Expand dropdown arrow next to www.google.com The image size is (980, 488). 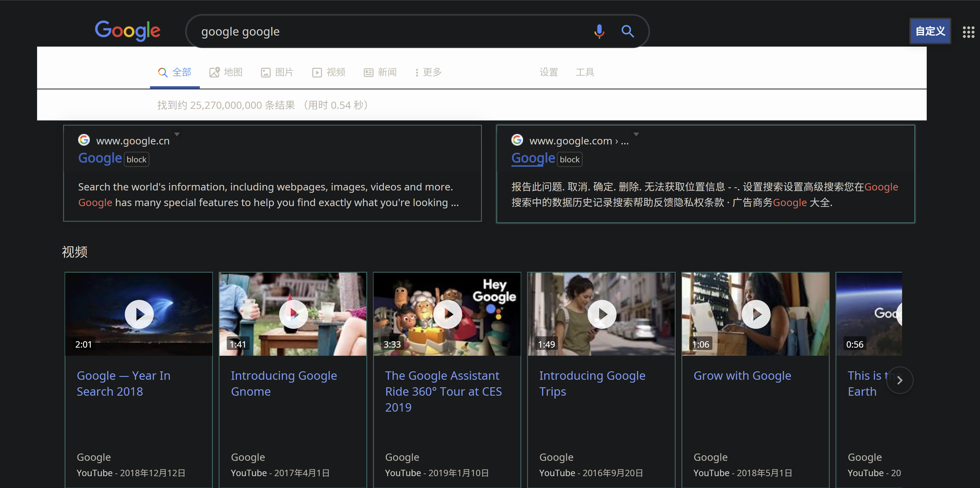coord(636,134)
